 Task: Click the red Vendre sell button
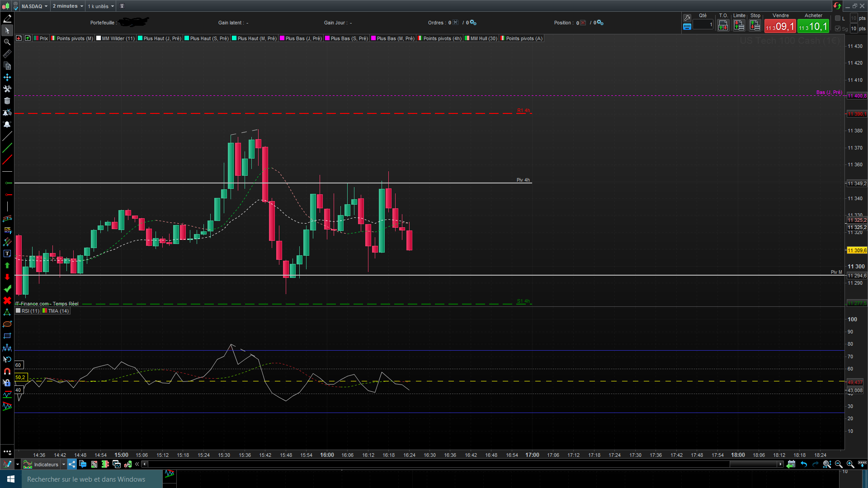tap(780, 26)
